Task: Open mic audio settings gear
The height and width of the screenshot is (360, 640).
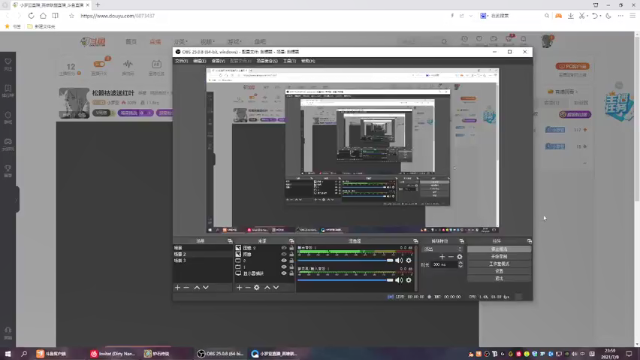Action: (x=409, y=280)
